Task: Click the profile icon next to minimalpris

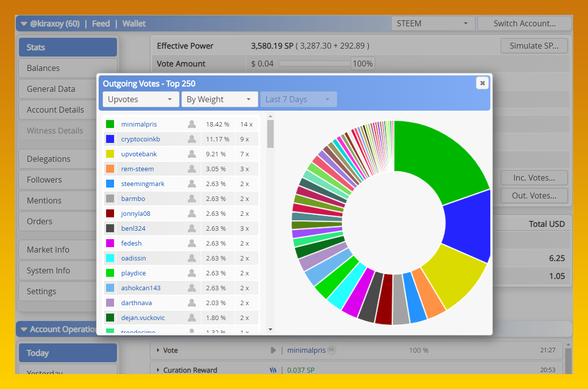Action: [192, 125]
